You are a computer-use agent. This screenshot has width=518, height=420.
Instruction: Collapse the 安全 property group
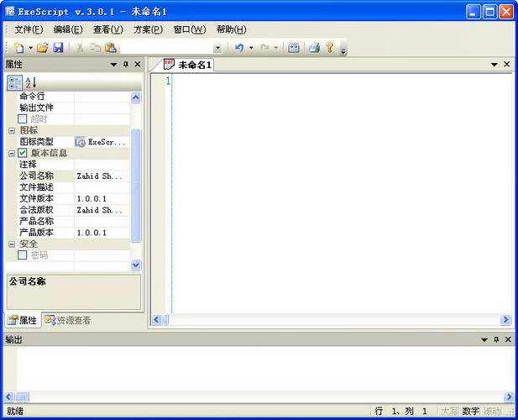coord(12,244)
